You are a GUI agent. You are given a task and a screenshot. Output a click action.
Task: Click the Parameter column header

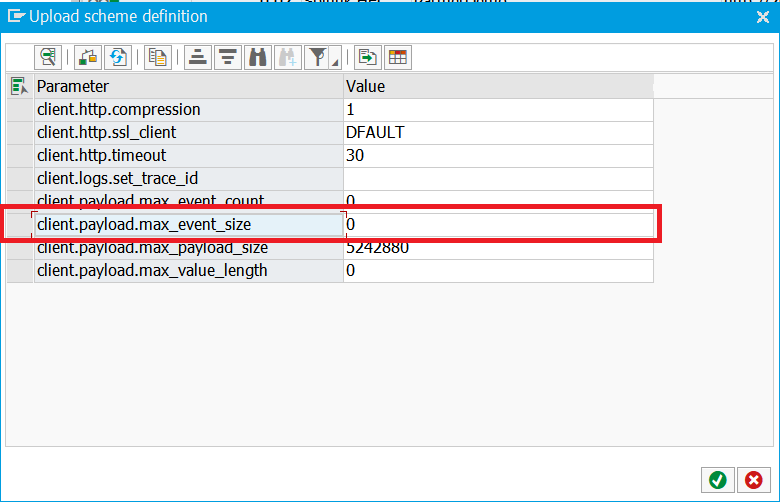[x=188, y=87]
